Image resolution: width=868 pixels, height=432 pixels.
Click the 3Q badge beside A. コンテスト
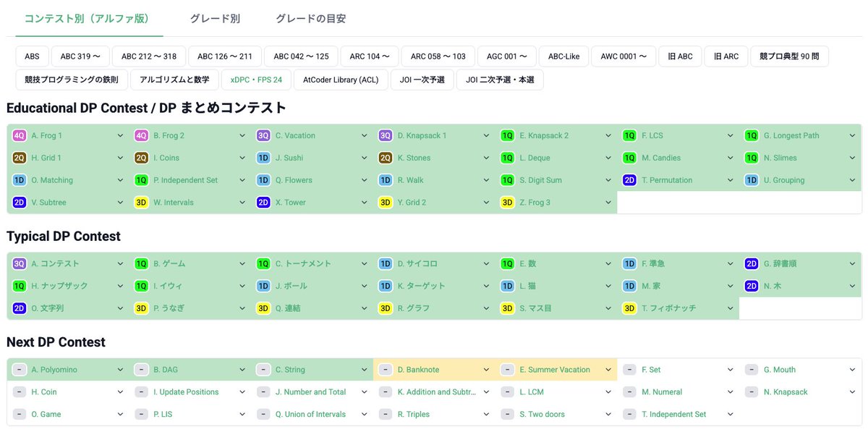point(20,263)
